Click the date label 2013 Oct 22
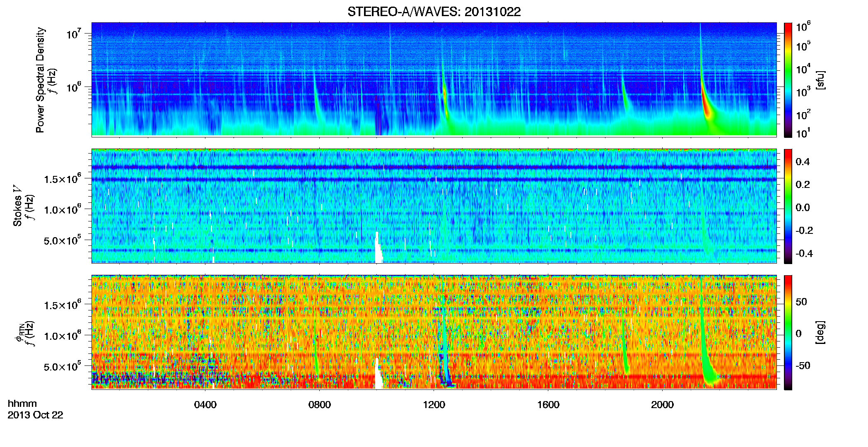The image size is (868, 447). [35, 415]
